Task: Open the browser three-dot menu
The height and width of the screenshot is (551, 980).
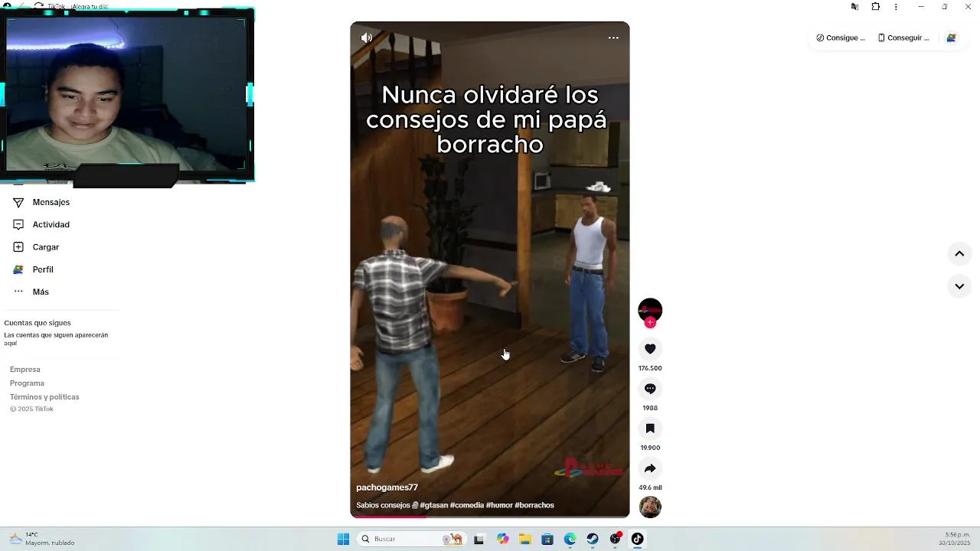Action: (896, 7)
